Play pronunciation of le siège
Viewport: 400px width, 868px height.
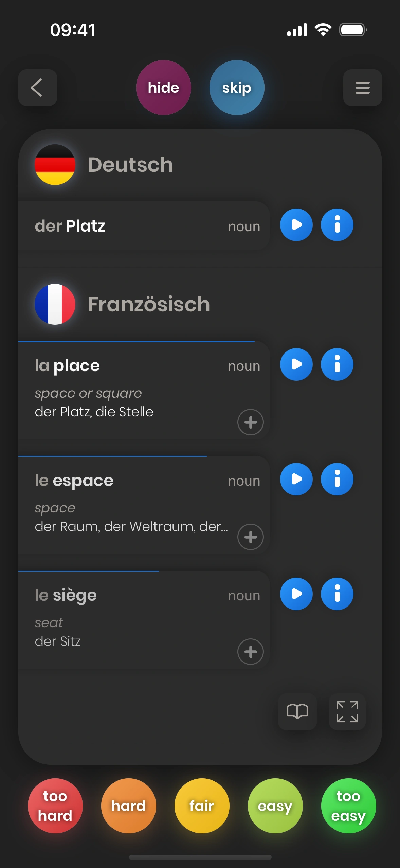[x=296, y=594]
